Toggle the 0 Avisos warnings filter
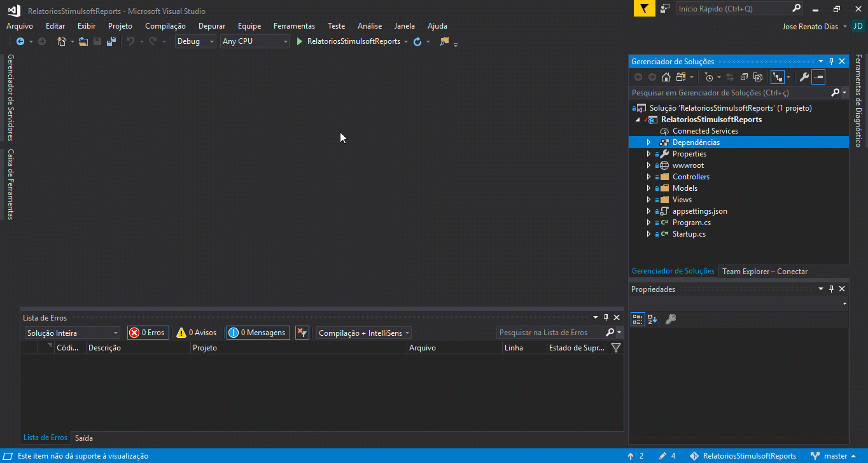The width and height of the screenshot is (868, 463). [197, 333]
